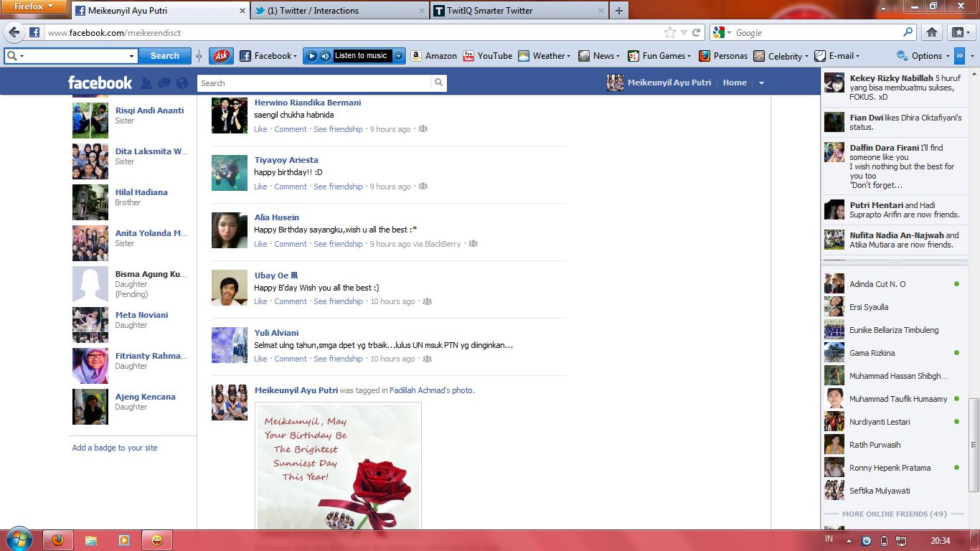Bookmark this page with the star icon
Image resolution: width=980 pixels, height=551 pixels.
point(670,32)
